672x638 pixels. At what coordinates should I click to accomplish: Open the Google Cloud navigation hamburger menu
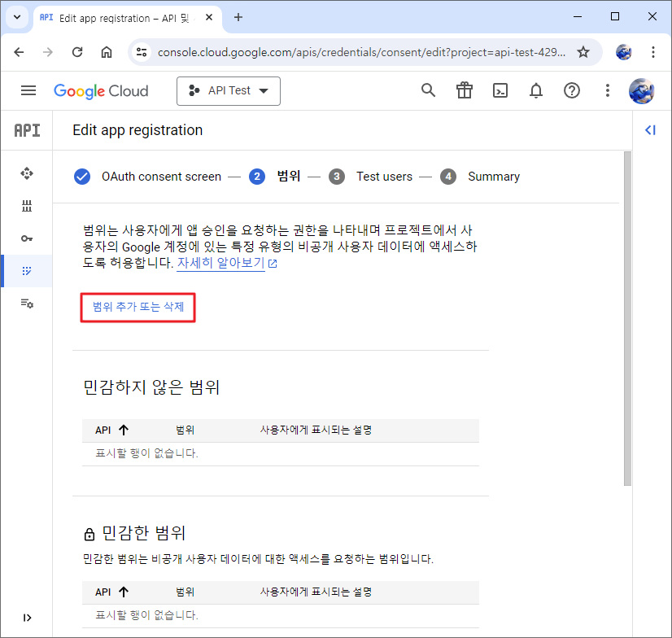tap(28, 90)
